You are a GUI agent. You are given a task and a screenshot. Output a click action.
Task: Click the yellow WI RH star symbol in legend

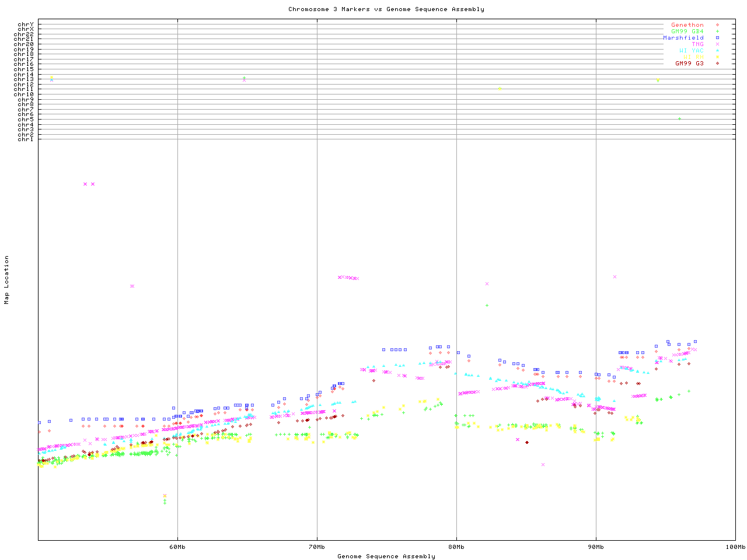coord(717,57)
